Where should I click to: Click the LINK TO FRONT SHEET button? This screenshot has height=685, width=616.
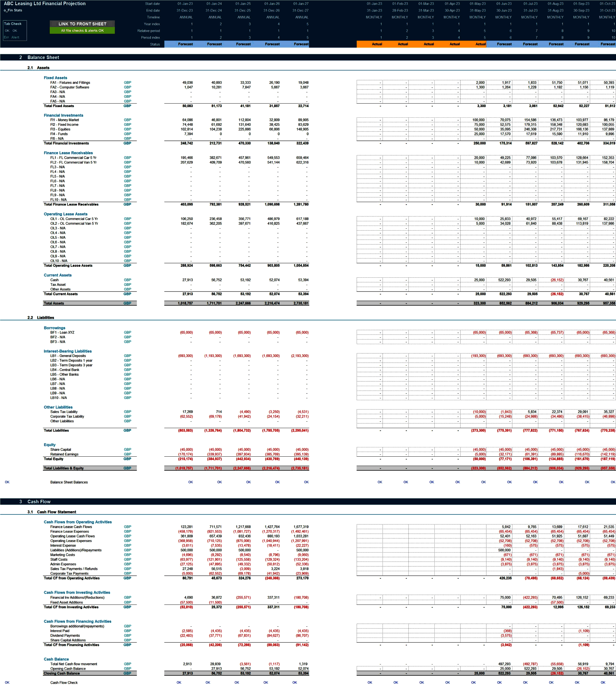(82, 24)
